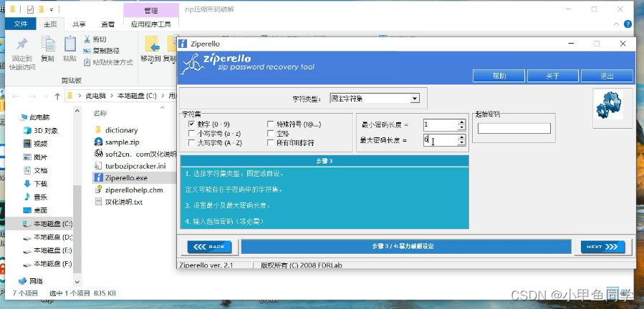This screenshot has width=644, height=309.
Task: Increase 最小密码长度 with up arrow
Action: [462, 122]
